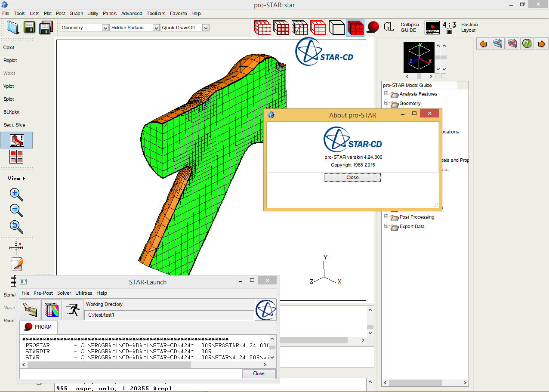
Task: Click the orange left arrow back icon
Action: click(483, 43)
